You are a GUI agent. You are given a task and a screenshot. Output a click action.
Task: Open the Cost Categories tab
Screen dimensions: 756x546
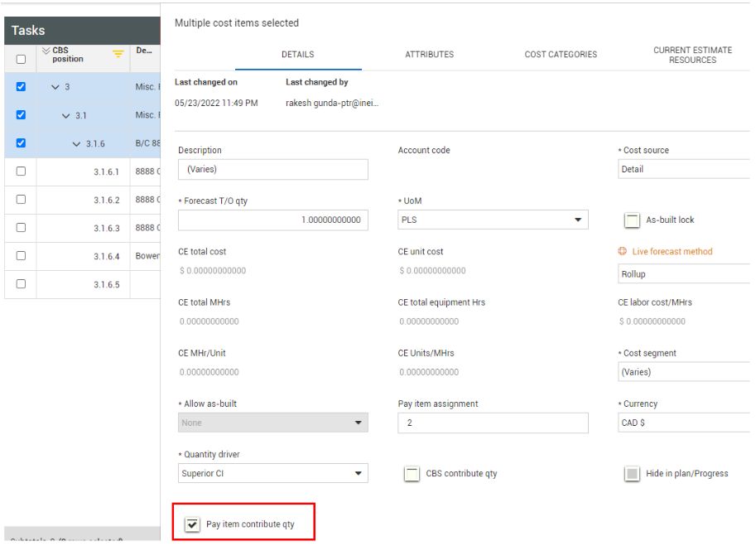pos(561,55)
